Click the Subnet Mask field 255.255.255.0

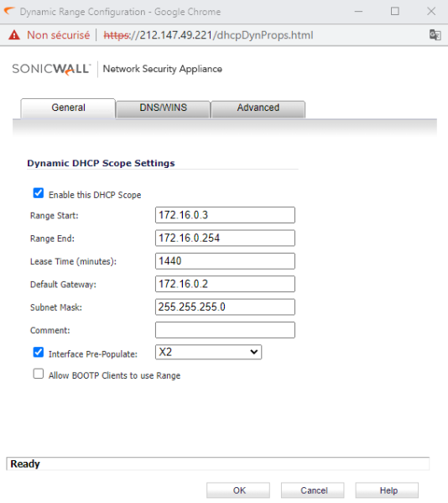pyautogui.click(x=225, y=307)
